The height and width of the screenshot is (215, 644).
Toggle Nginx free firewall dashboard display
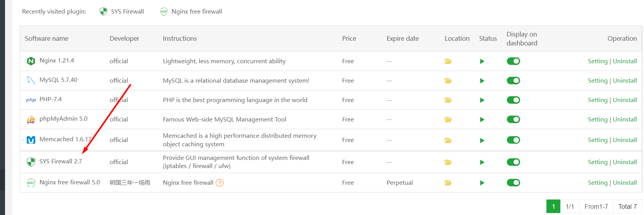[x=513, y=183]
